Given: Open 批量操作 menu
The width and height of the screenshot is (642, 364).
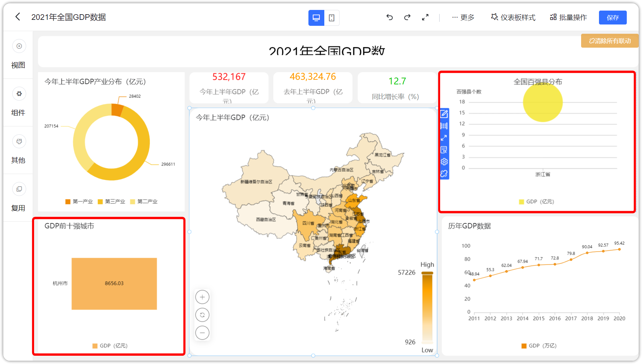Looking at the screenshot, I should pos(568,17).
